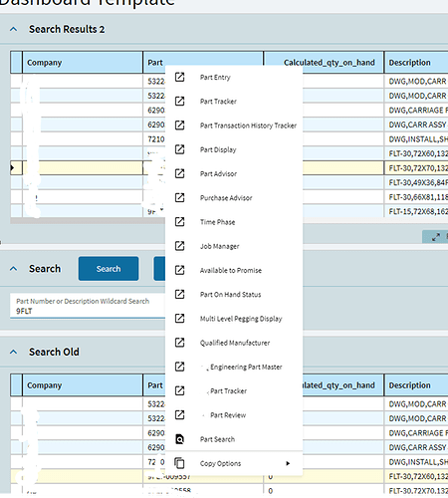
Task: Click the launch icon beside Available to Promise
Action: (179, 270)
